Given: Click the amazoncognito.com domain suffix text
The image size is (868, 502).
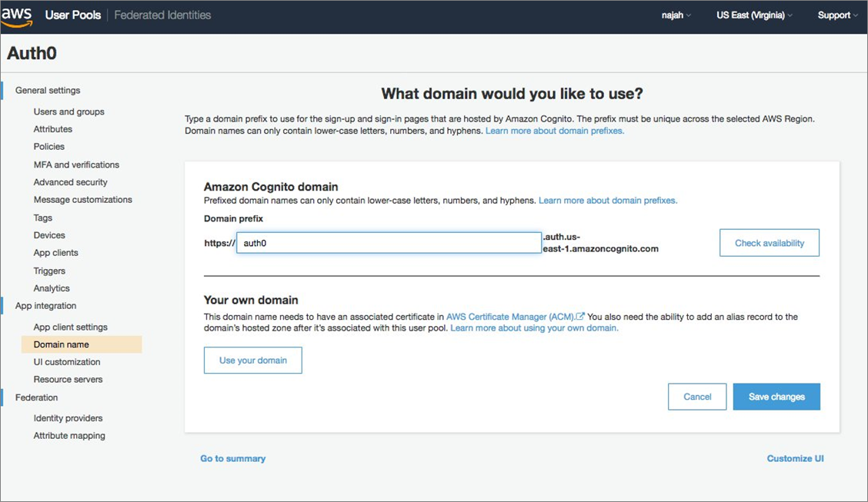Looking at the screenshot, I should coord(601,243).
